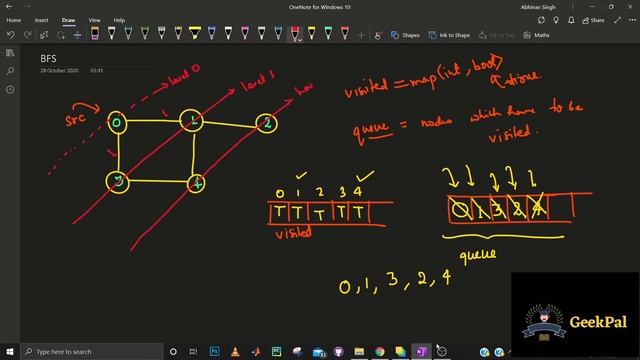Open VLC media player from taskbar
This screenshot has width=640, height=360.
tap(235, 351)
